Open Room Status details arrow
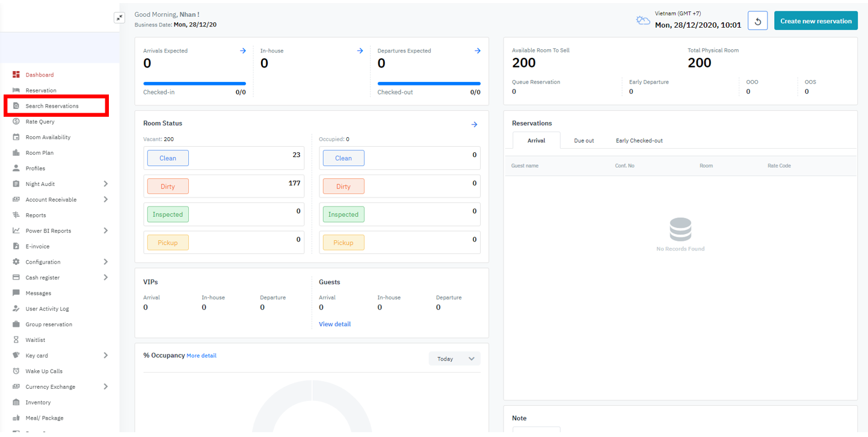Image resolution: width=868 pixels, height=437 pixels. click(474, 125)
